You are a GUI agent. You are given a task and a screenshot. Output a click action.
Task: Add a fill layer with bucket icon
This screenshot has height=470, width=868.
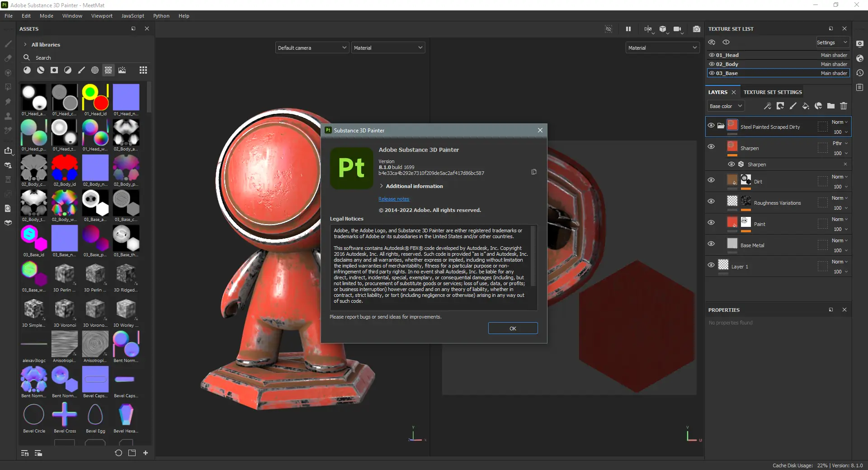point(806,106)
